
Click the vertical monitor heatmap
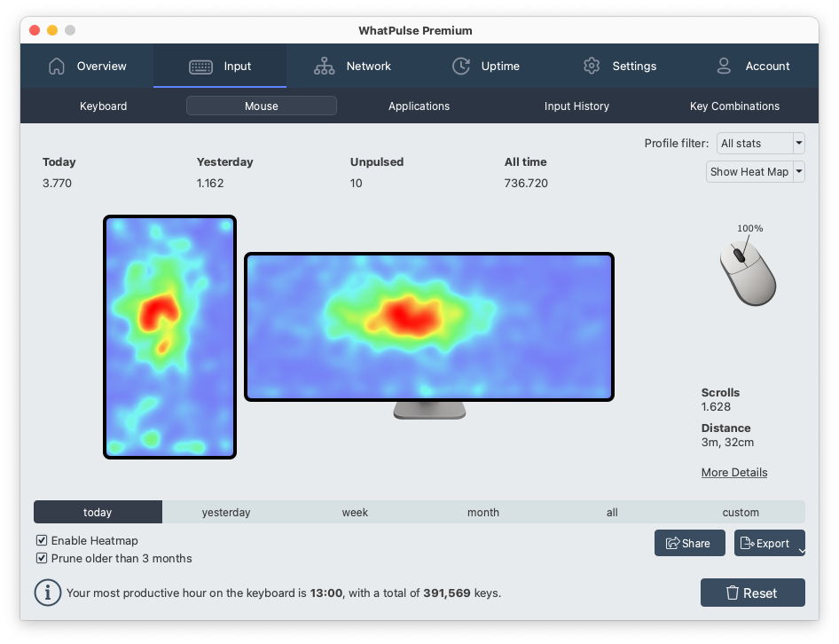click(x=169, y=337)
